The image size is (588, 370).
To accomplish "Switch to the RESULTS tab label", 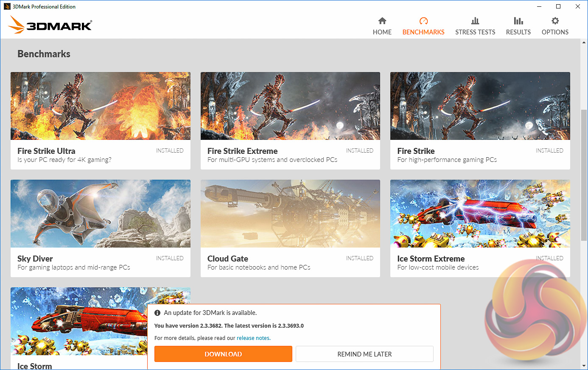I will click(x=518, y=32).
